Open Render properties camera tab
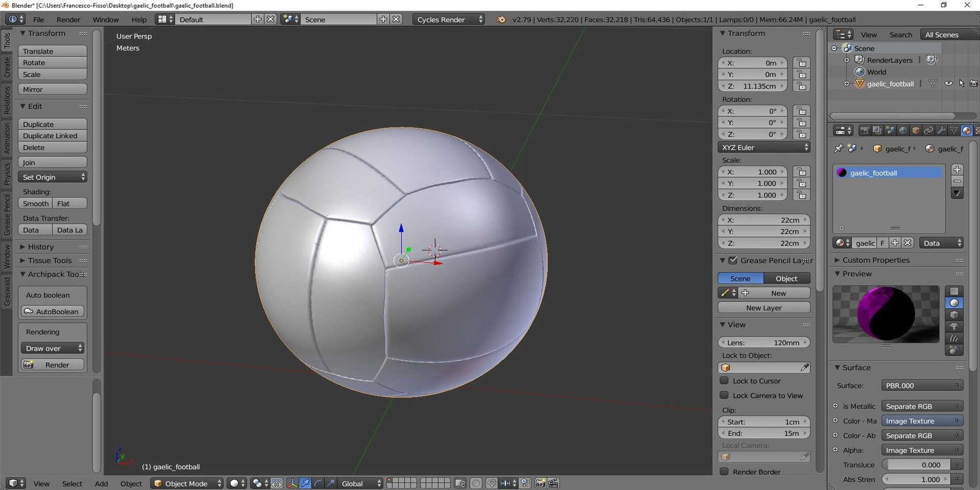Viewport: 980px width, 490px height. (x=864, y=131)
